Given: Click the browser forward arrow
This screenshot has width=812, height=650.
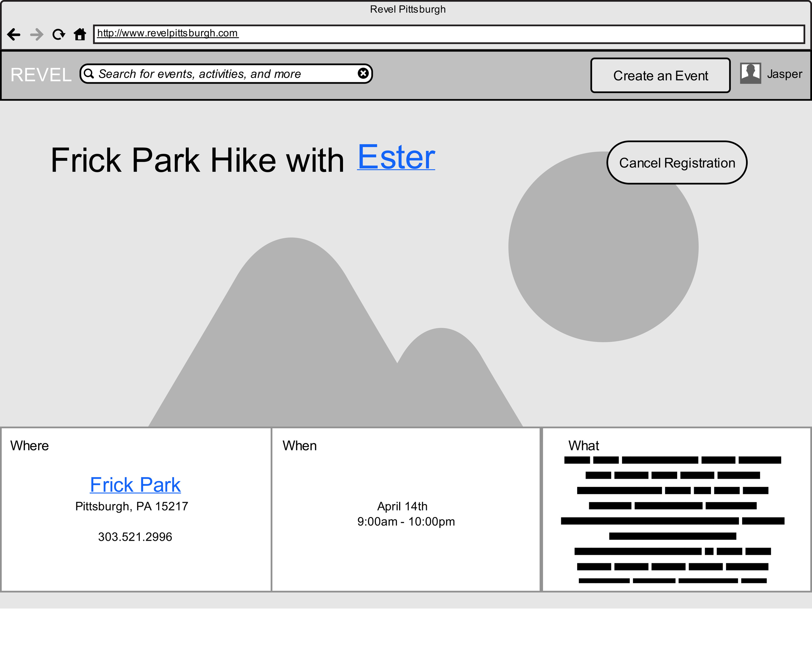Looking at the screenshot, I should tap(36, 34).
